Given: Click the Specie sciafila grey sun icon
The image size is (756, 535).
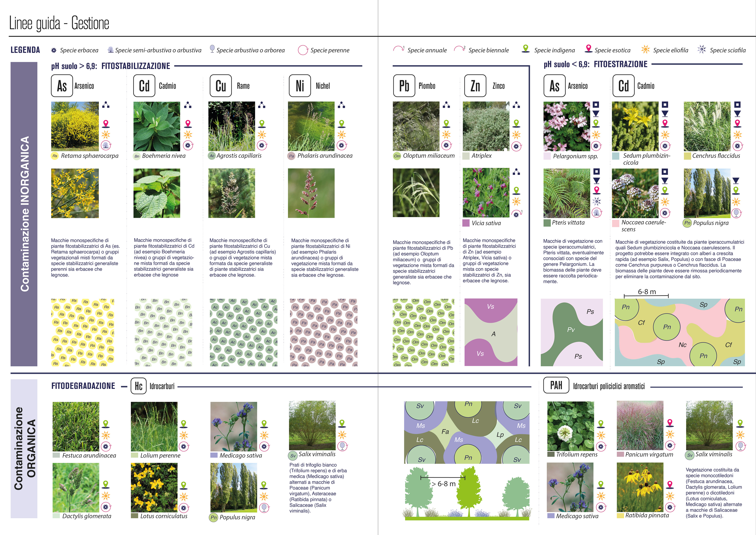Looking at the screenshot, I should click(702, 49).
